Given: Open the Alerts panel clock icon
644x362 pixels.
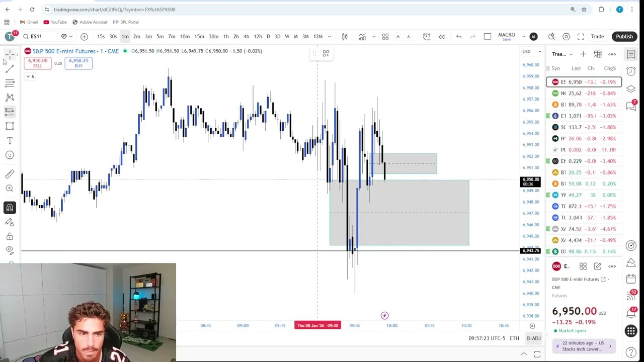Looking at the screenshot, I should coord(631,71).
